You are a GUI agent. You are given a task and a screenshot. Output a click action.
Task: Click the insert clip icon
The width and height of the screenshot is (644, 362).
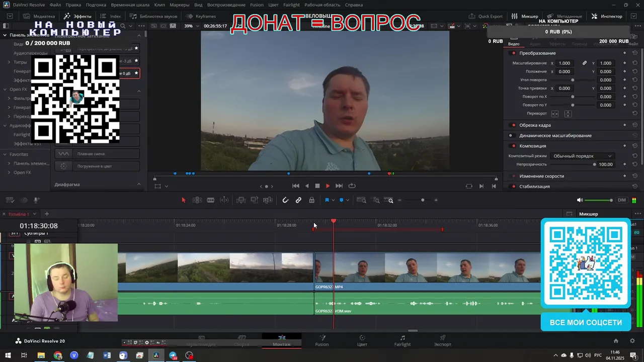241,200
